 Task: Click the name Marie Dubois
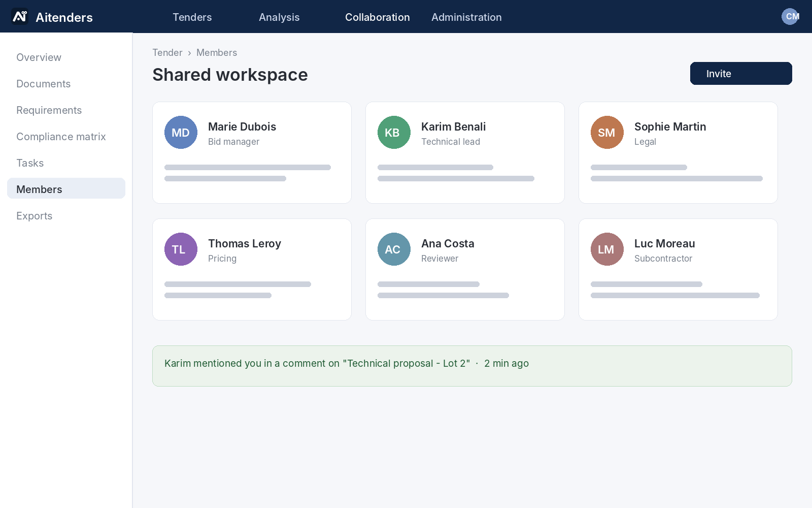point(242,126)
